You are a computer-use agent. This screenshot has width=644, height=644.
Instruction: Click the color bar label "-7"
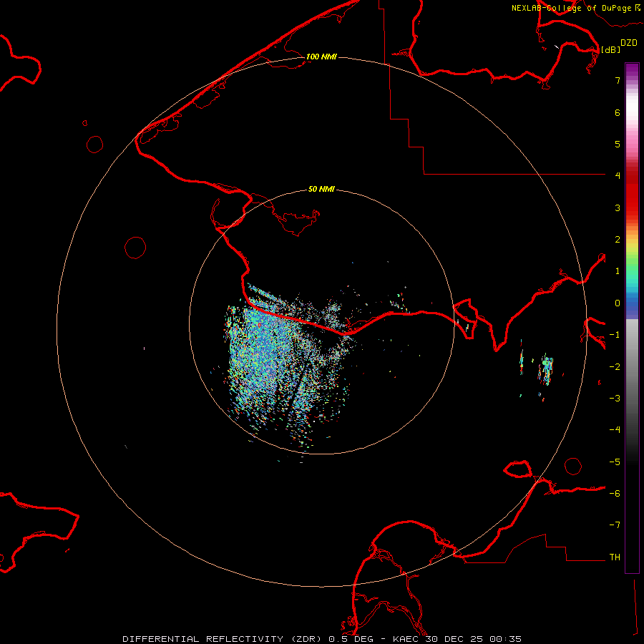point(615,525)
